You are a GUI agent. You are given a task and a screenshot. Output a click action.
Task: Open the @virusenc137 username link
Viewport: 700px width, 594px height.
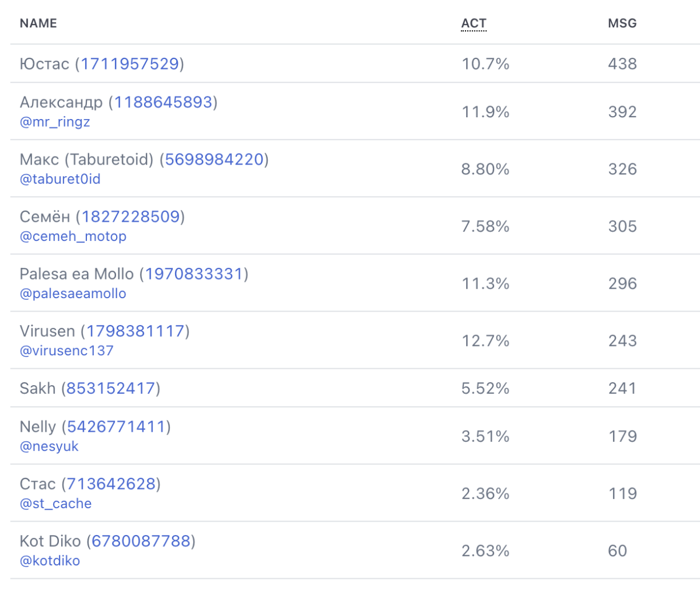coord(66,351)
